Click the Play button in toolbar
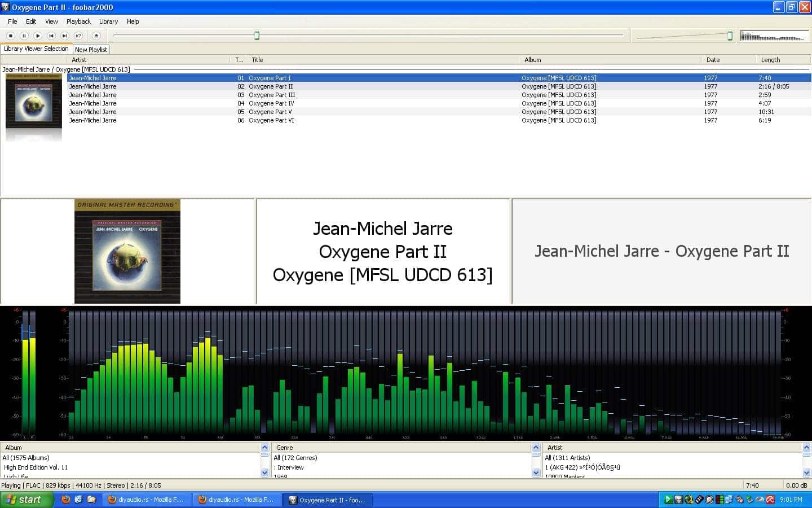 coord(38,36)
